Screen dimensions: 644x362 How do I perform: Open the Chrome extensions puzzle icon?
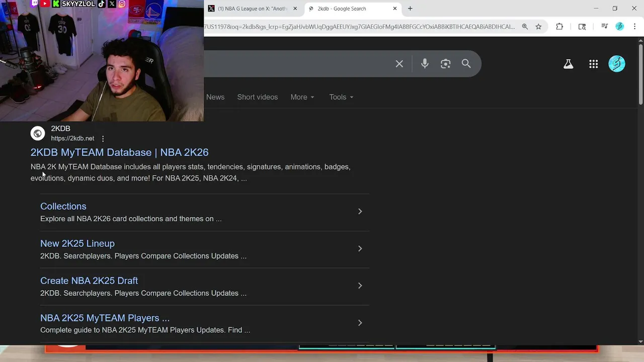[559, 27]
